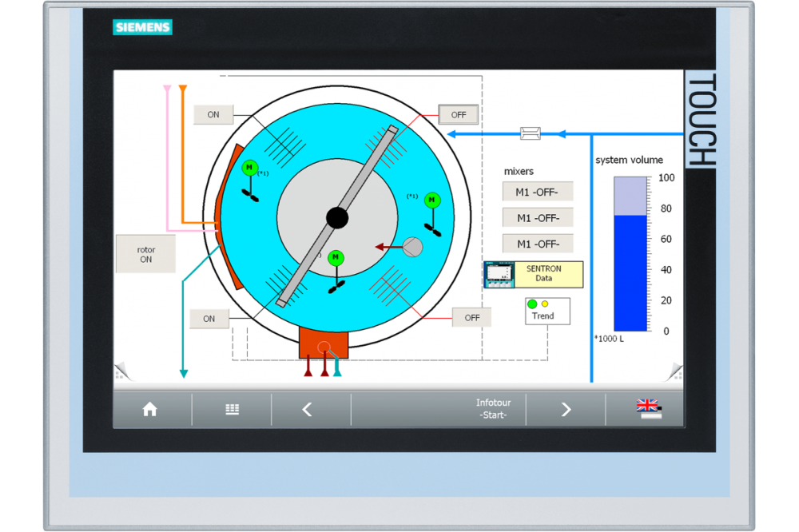799x532 pixels.
Task: Select the green mixer motor at upper left of tank
Action: [x=250, y=168]
